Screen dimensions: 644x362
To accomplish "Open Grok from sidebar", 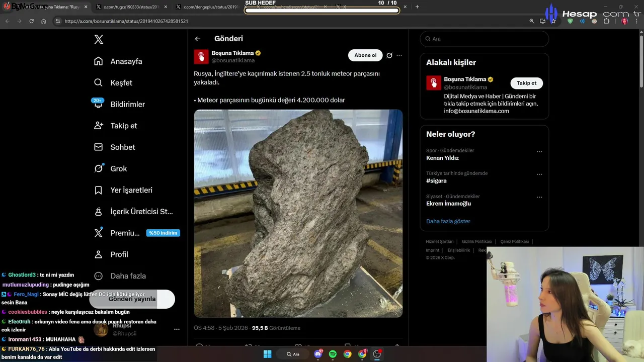I will coord(111,168).
